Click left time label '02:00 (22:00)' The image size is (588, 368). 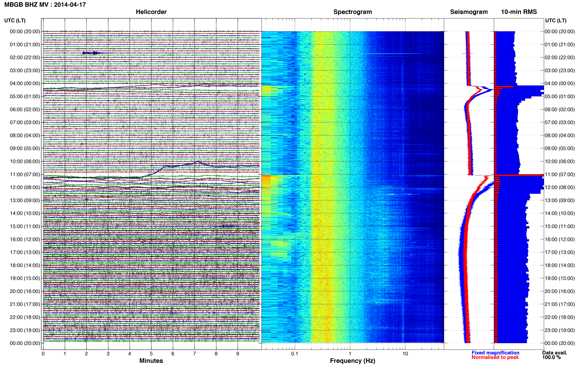click(25, 57)
